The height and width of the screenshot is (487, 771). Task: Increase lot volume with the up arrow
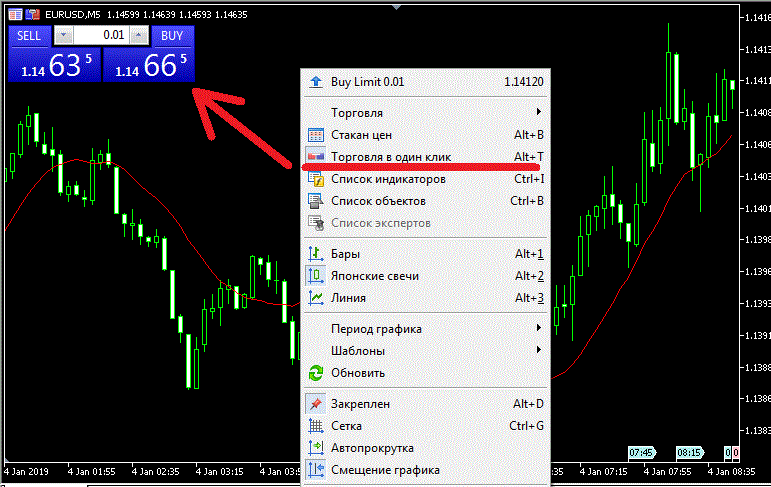(x=138, y=35)
